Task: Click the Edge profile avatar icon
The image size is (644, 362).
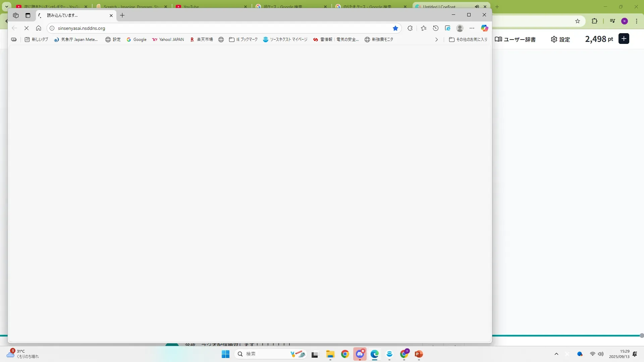Action: pos(460,28)
